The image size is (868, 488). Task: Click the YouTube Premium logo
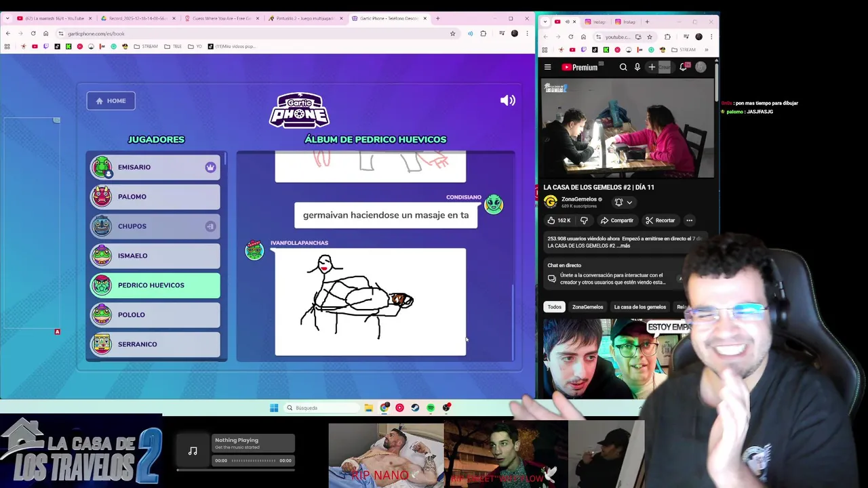pos(580,67)
